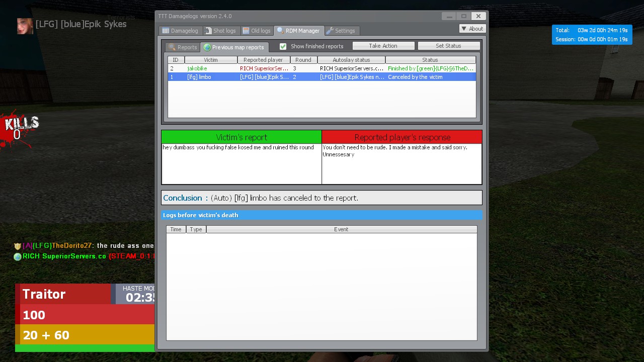Click the Damagelog tab table icon
Screen dimensions: 644x362
tap(166, 31)
